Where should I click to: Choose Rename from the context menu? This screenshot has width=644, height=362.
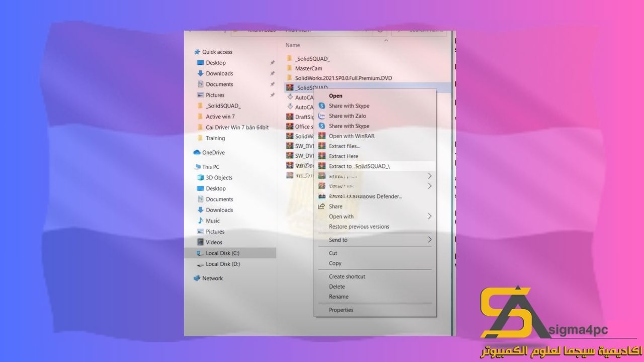coord(339,297)
